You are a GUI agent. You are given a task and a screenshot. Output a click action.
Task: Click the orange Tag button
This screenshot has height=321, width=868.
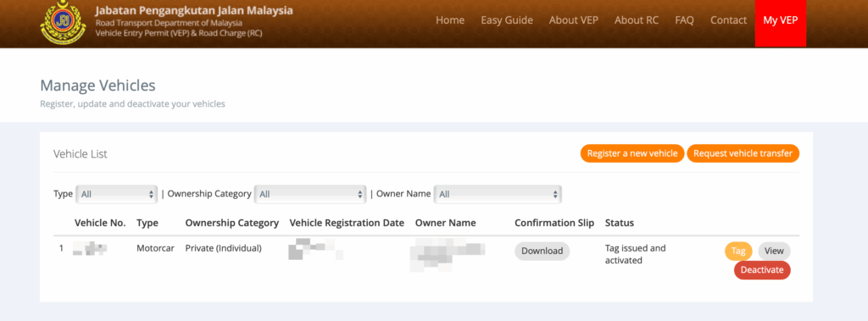(x=738, y=251)
